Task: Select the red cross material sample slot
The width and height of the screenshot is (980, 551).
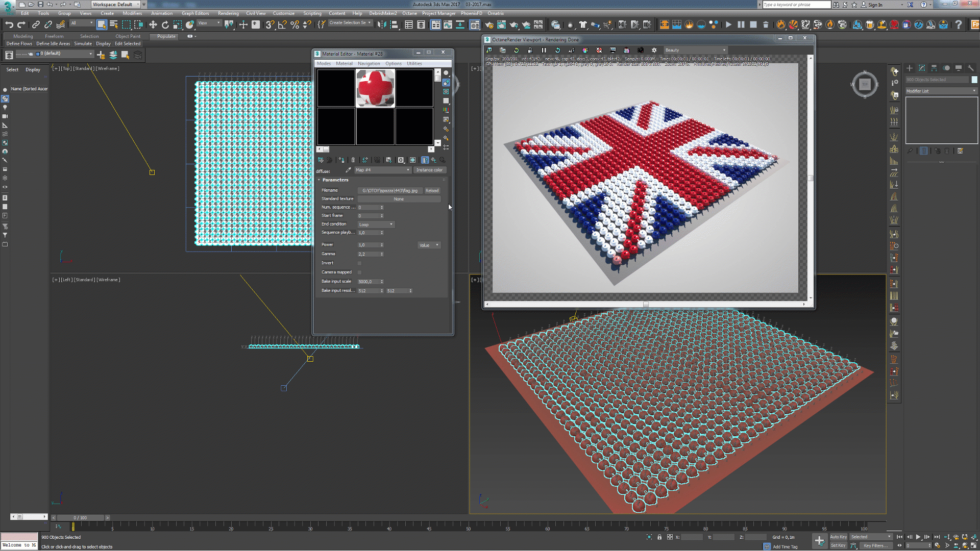Action: (375, 88)
